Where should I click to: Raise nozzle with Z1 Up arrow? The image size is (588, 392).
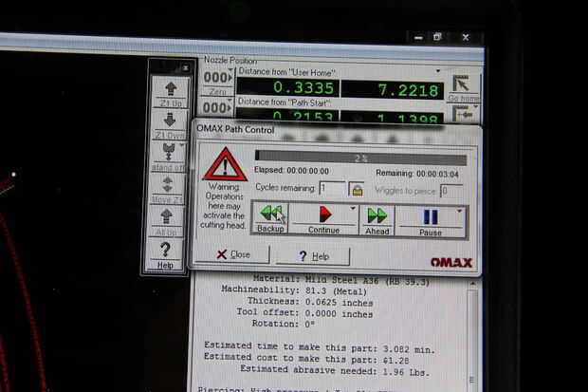171,92
